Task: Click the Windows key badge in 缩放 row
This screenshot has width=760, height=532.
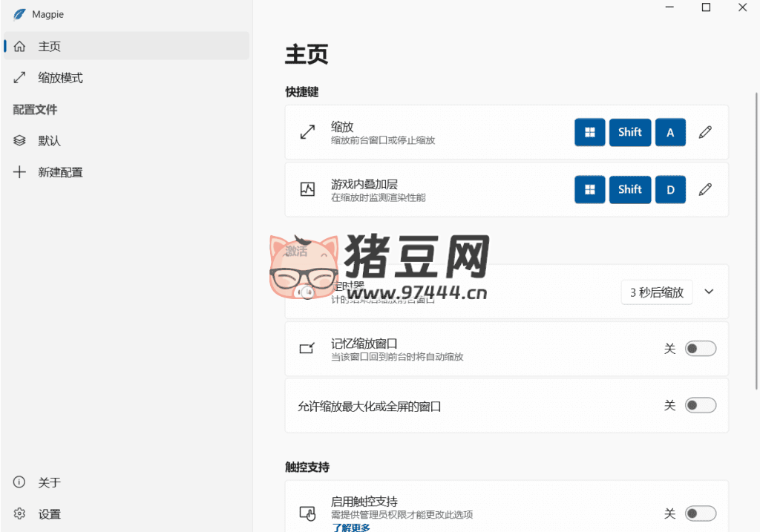Action: pyautogui.click(x=590, y=132)
